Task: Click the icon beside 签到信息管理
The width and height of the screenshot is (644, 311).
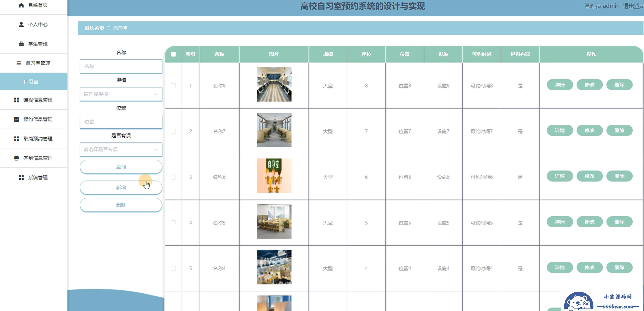Action: point(16,158)
